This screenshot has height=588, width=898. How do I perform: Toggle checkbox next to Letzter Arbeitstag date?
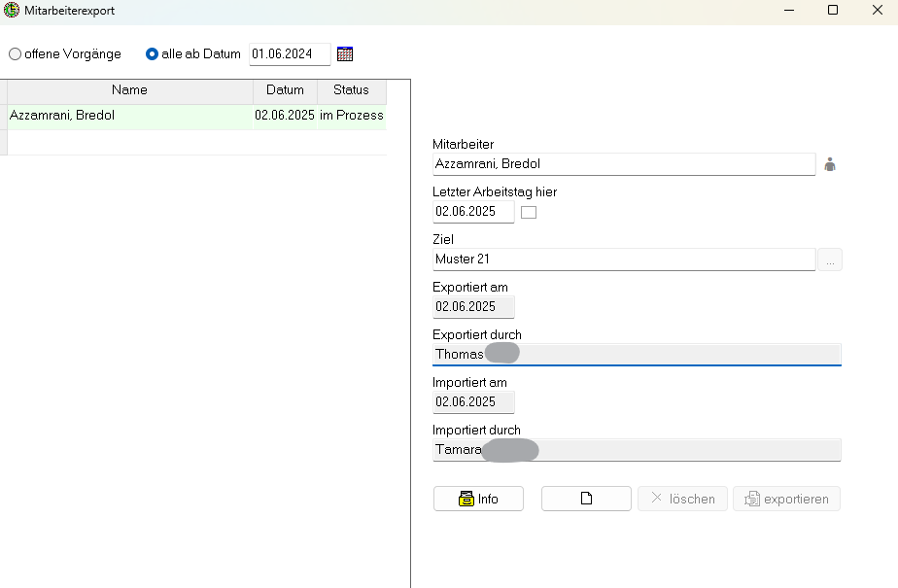(529, 212)
